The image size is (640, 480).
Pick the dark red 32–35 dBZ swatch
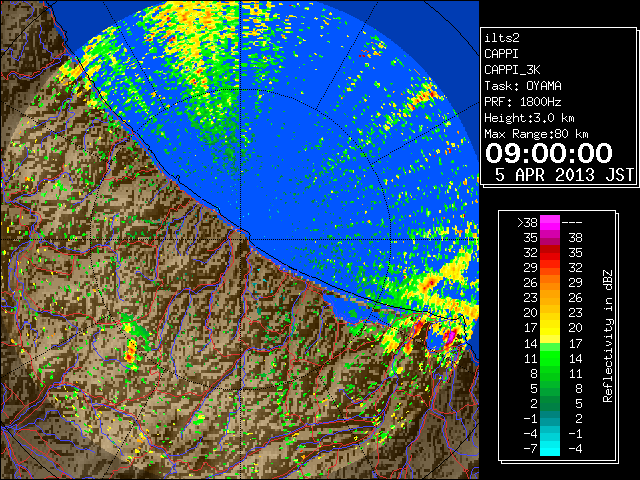550,253
